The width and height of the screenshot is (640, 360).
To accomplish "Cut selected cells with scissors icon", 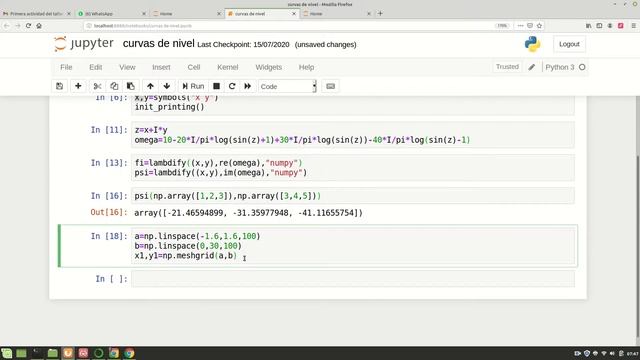I will [97, 86].
